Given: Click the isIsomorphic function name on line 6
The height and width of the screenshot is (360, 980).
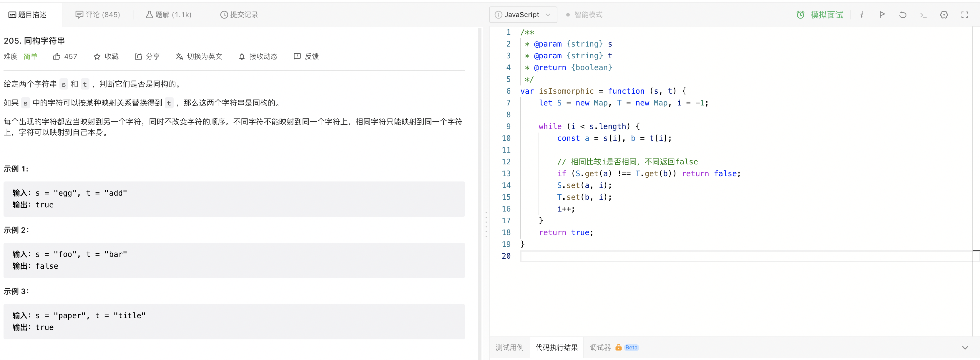Looking at the screenshot, I should click(x=566, y=91).
